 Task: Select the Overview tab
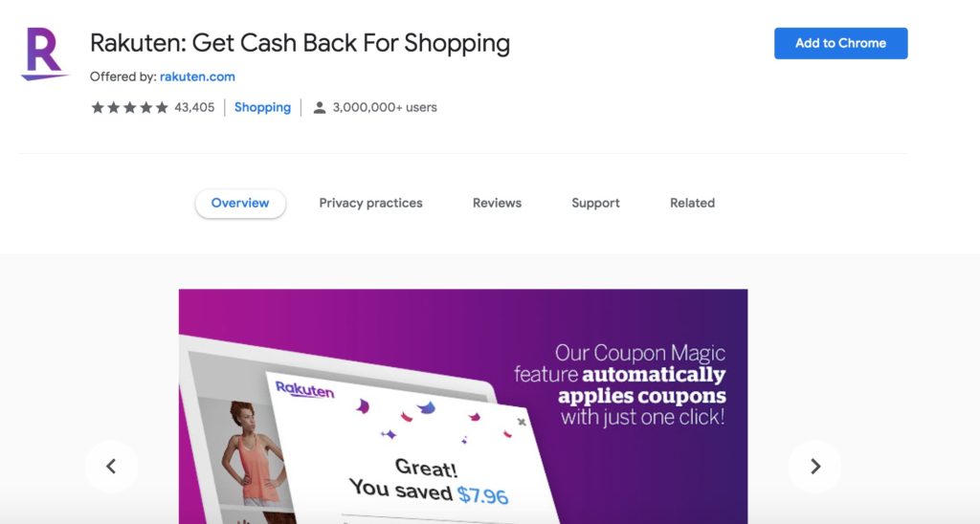pyautogui.click(x=240, y=203)
